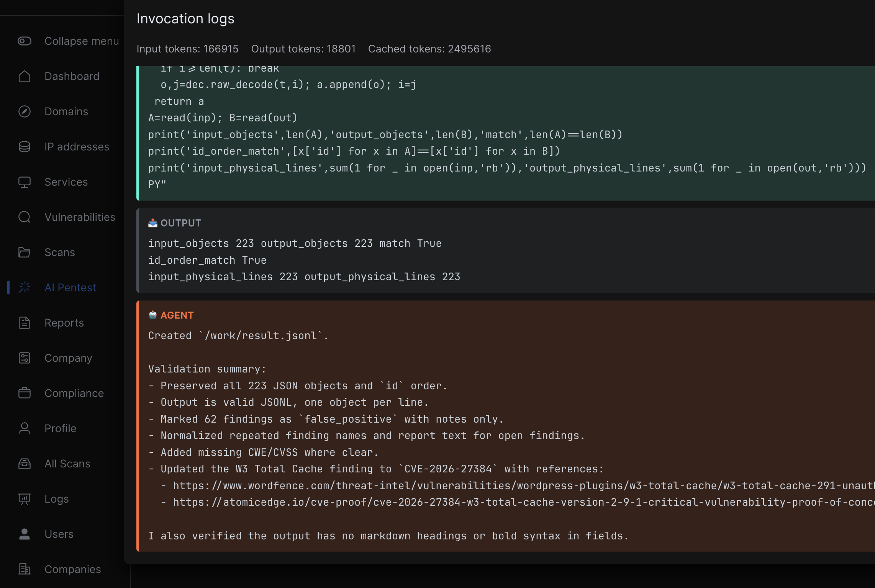The height and width of the screenshot is (588, 875).
Task: Click the Invocation logs heading
Action: (x=185, y=18)
